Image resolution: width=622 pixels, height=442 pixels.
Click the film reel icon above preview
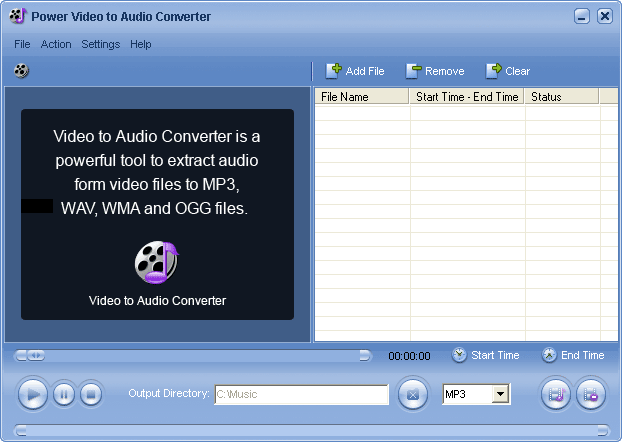(21, 71)
